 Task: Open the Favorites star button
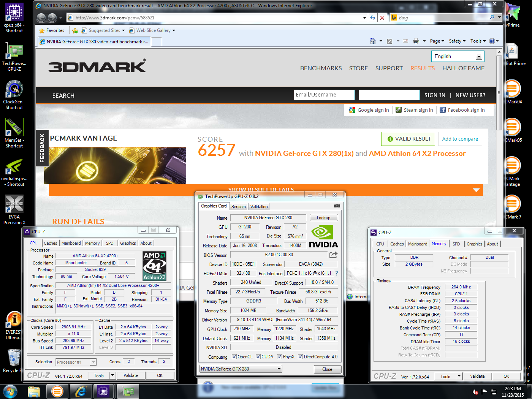tap(52, 30)
